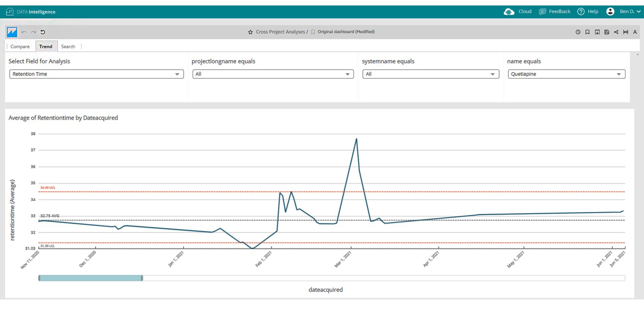Click the chart title Average of Retentiontime by Dateacquired
This screenshot has width=644, height=331.
63,118
